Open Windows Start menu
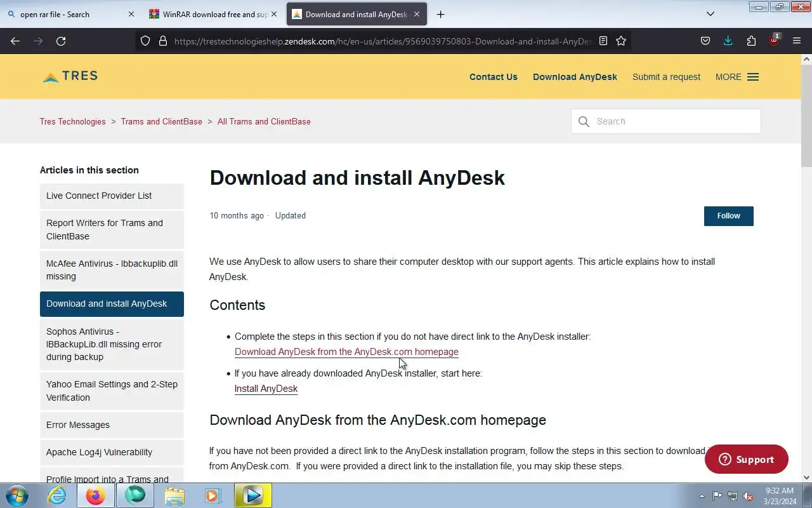 pyautogui.click(x=16, y=495)
